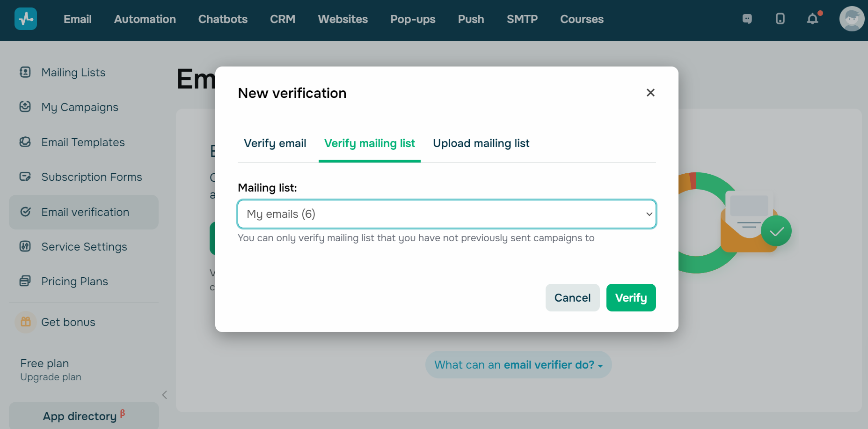Click the Cancel button
The image size is (868, 429).
click(572, 298)
